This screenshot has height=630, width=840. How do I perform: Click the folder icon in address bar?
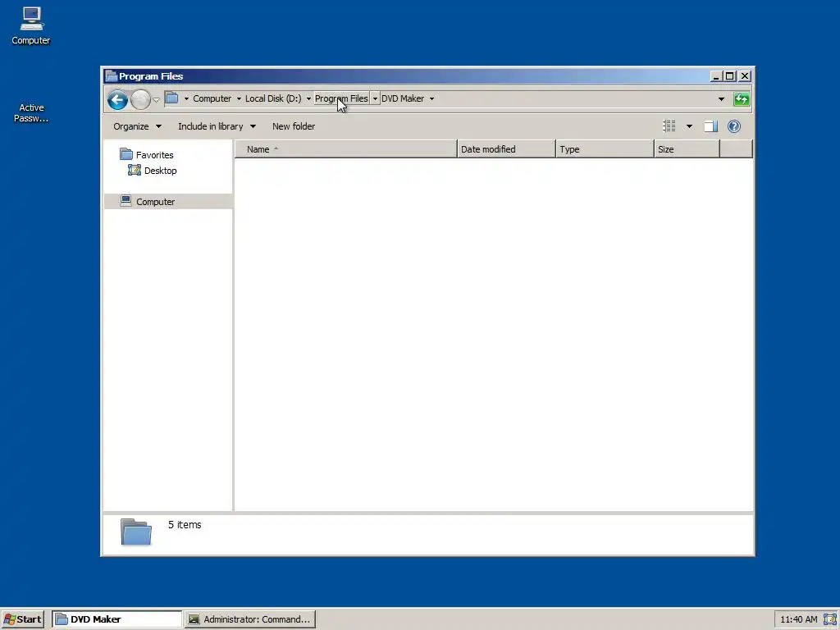point(171,98)
